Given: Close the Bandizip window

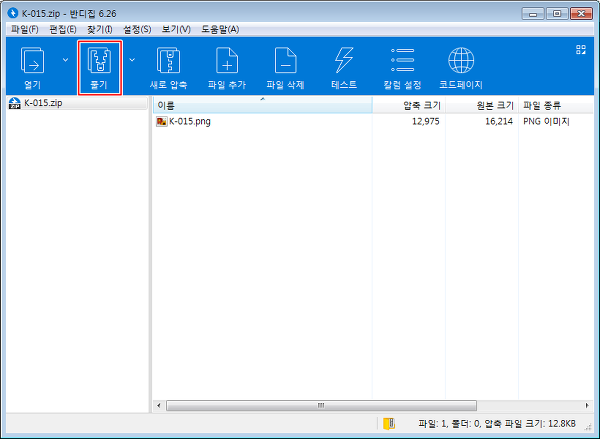Looking at the screenshot, I should (581, 14).
